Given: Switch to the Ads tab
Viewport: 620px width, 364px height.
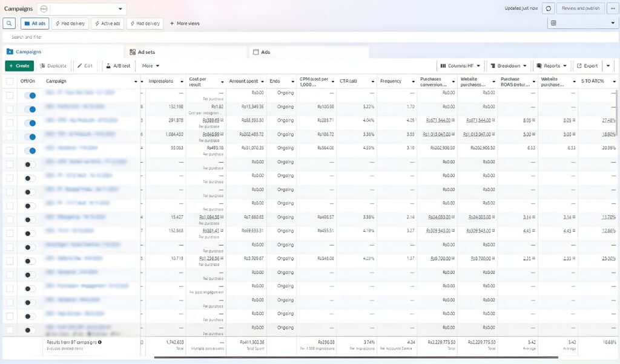Looking at the screenshot, I should coord(309,52).
